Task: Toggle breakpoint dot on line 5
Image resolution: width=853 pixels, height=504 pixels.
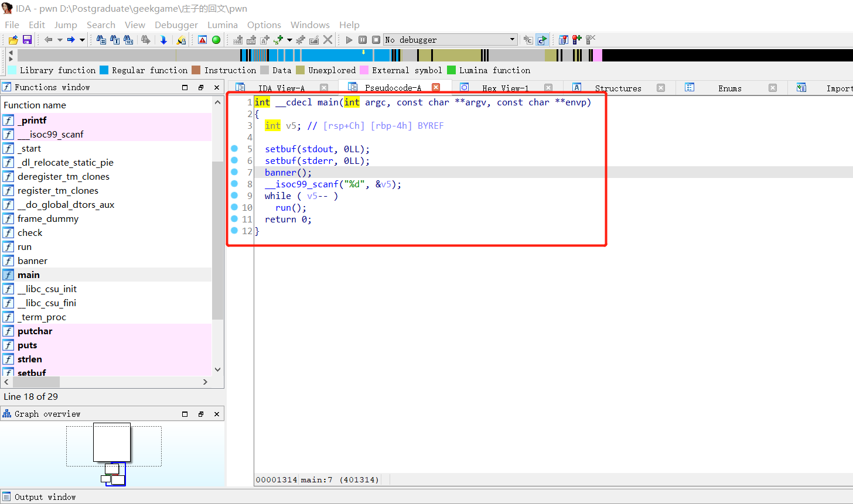Action: click(x=234, y=149)
